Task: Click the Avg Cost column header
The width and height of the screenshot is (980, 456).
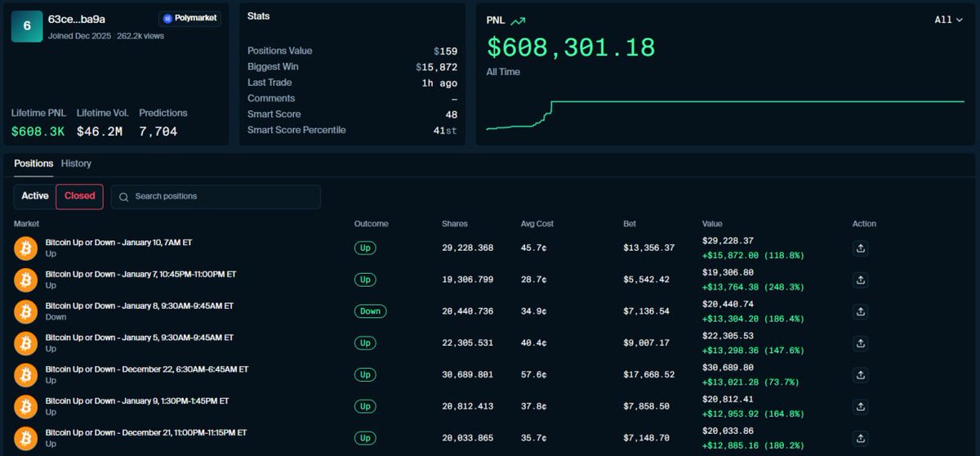Action: pyautogui.click(x=537, y=224)
